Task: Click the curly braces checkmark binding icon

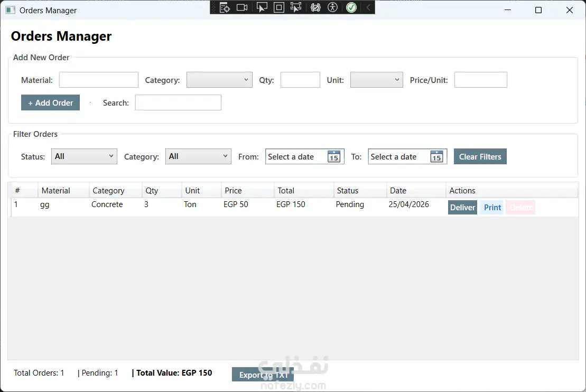Action: 315,7
